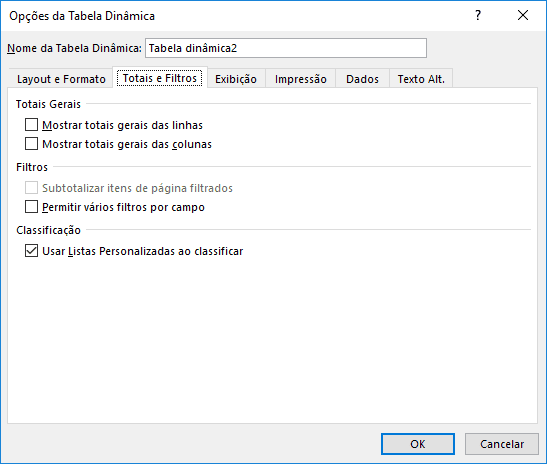
Task: Switch to the Texto Alt. tab
Action: tap(421, 79)
